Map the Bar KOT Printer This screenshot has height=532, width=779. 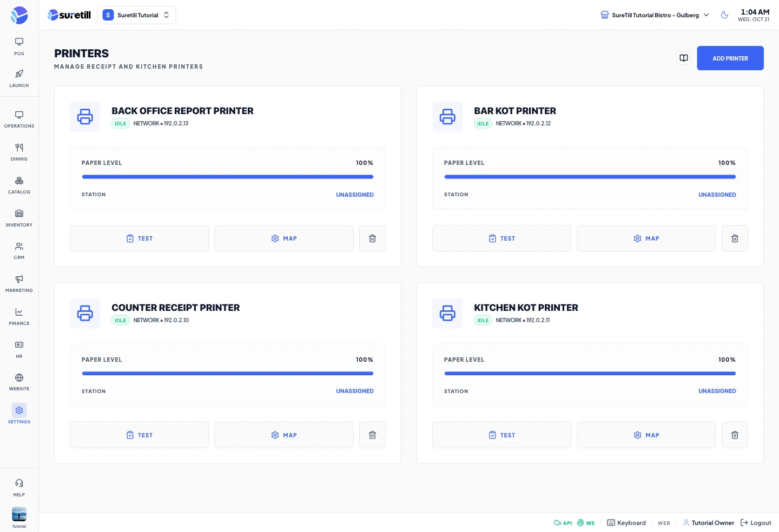646,238
